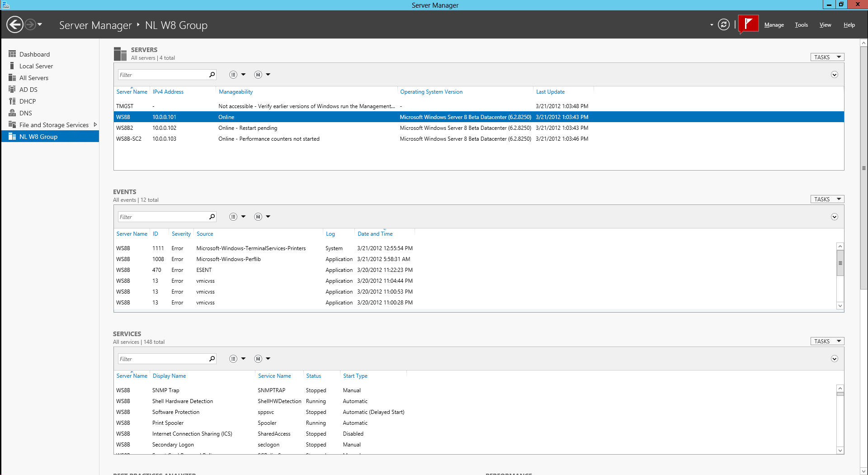Viewport: 868px width, 475px height.
Task: Open navigation history dropdown arrow
Action: (x=40, y=24)
